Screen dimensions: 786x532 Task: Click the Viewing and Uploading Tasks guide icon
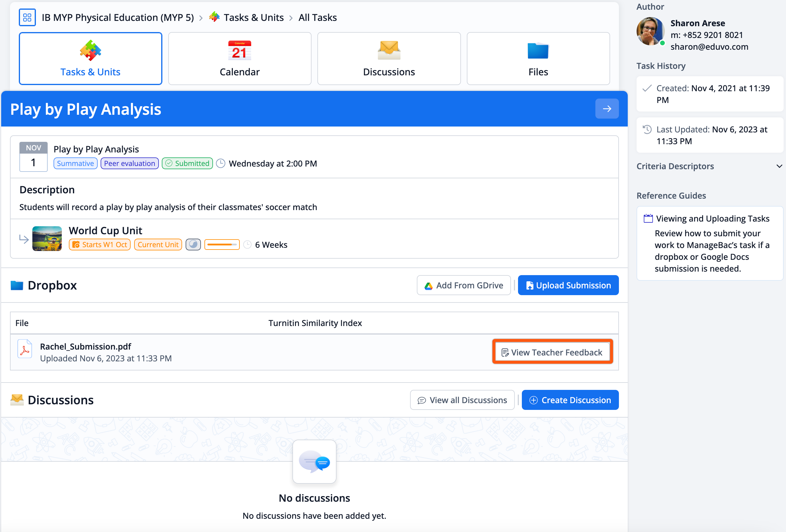[648, 219]
